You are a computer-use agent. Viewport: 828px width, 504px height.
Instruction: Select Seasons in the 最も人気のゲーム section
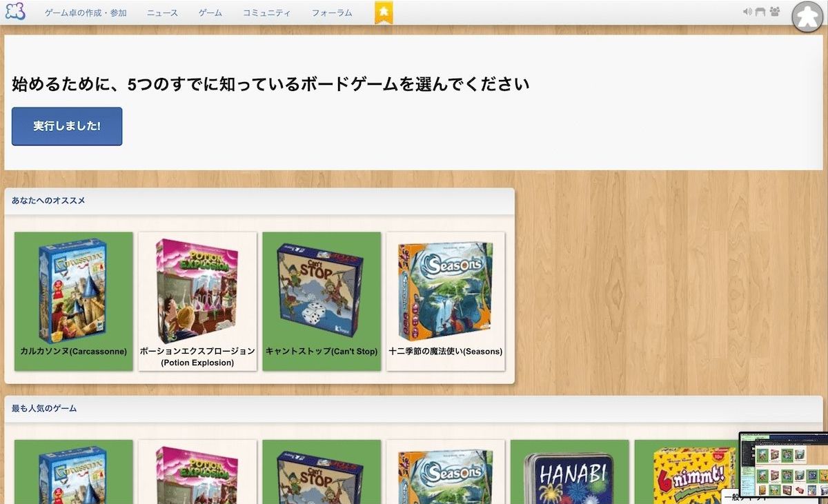446,472
